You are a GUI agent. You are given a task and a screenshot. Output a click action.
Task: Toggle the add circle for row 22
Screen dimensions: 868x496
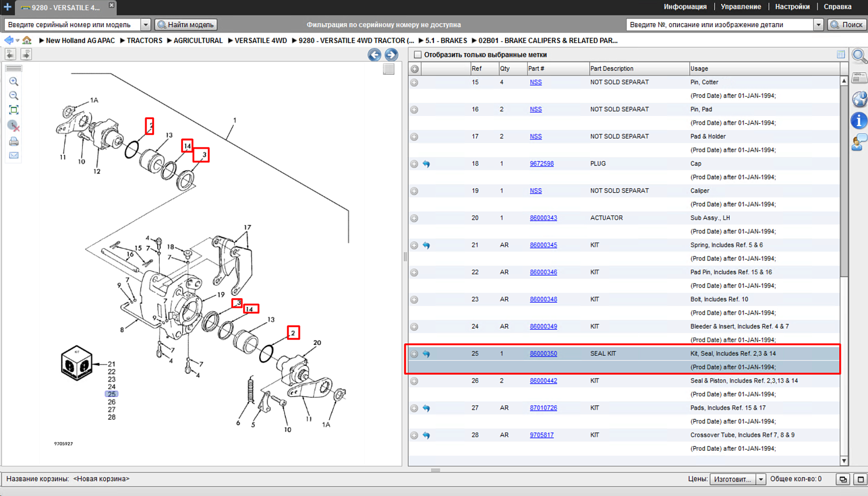pos(414,273)
